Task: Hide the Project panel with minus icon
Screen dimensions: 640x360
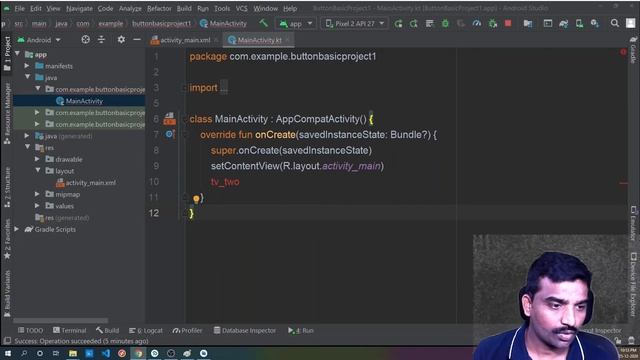Action: point(137,40)
